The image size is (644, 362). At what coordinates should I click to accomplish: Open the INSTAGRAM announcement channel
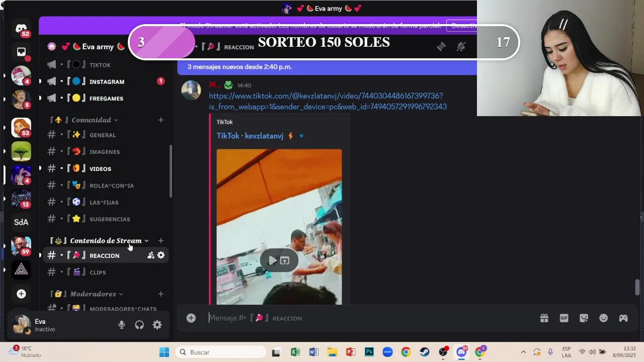click(x=106, y=81)
